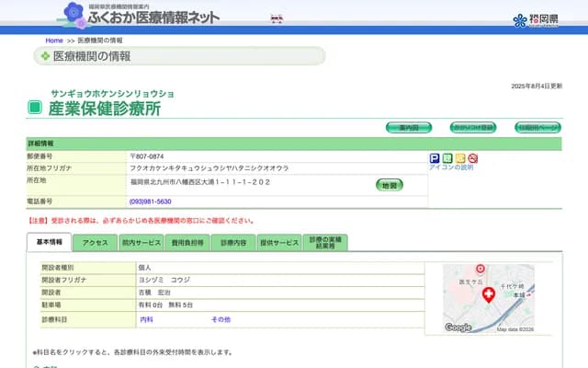The width and height of the screenshot is (588, 368).
Task: Switch to the 提供サービス tab
Action: [x=279, y=243]
